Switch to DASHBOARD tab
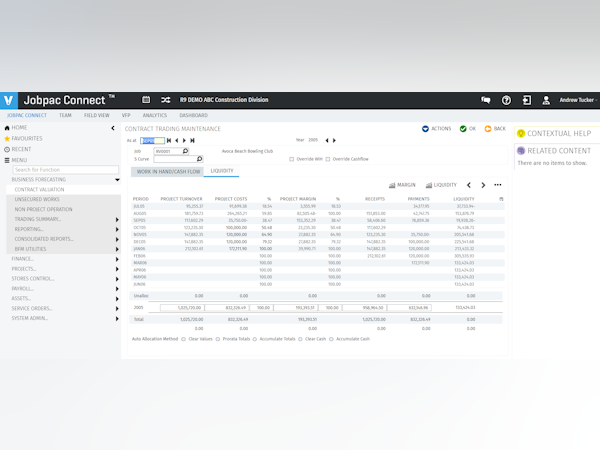The image size is (600, 450). (193, 115)
